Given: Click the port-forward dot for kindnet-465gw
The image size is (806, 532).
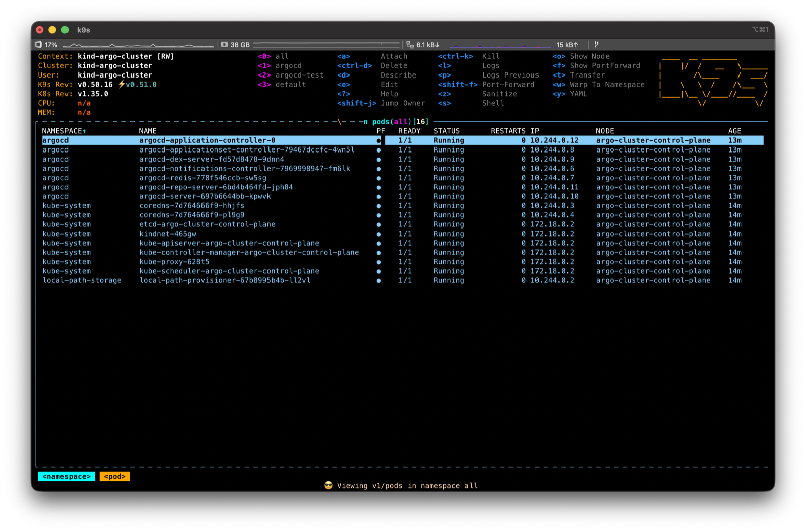Looking at the screenshot, I should (x=379, y=234).
